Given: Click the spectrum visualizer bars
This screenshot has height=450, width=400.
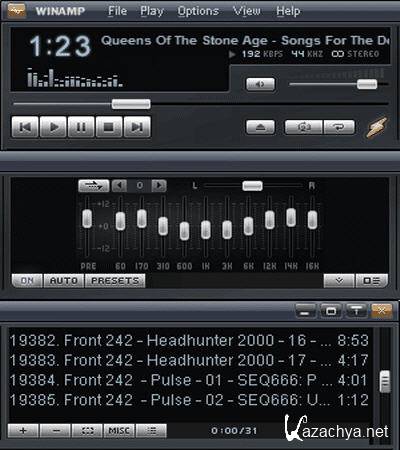Looking at the screenshot, I should point(75,78).
